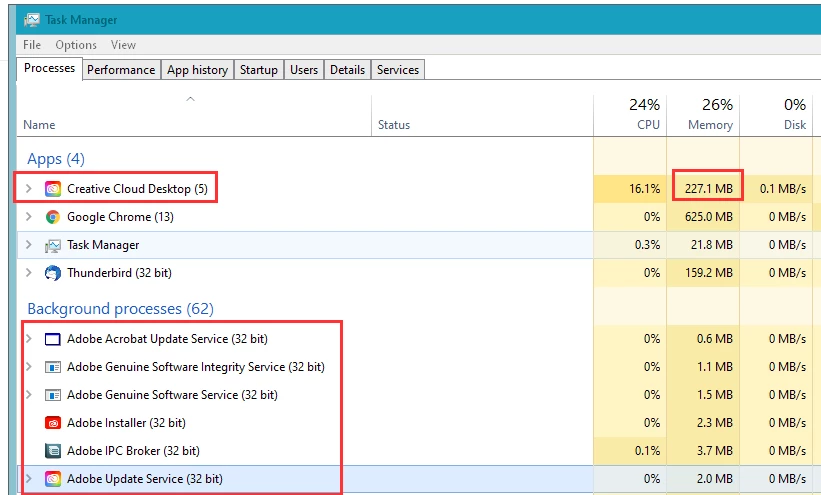Click the 159.2 MB memory value

[x=708, y=273]
